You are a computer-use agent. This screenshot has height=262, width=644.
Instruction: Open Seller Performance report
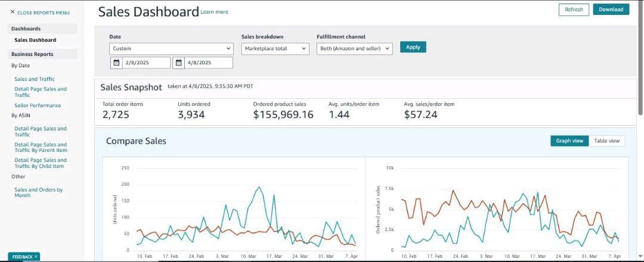38,105
